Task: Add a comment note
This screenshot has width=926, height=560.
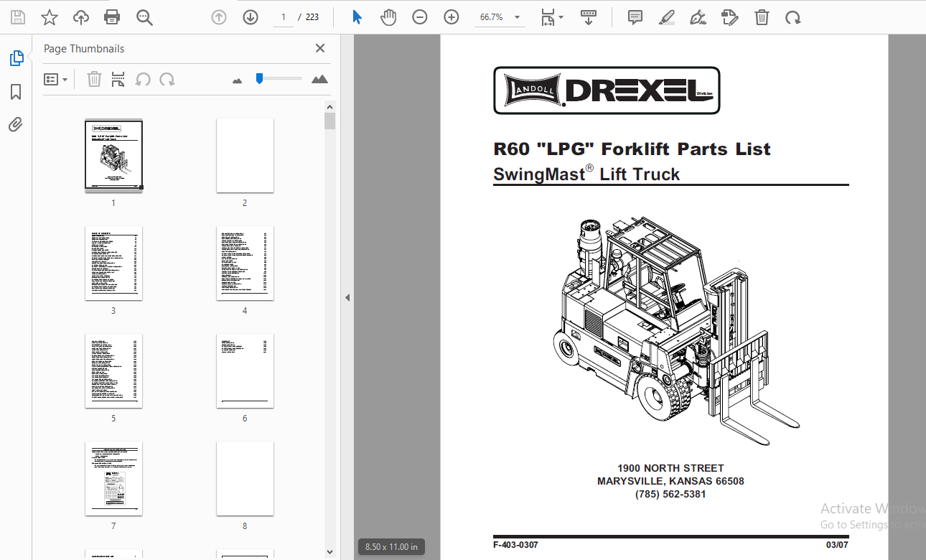Action: tap(635, 17)
